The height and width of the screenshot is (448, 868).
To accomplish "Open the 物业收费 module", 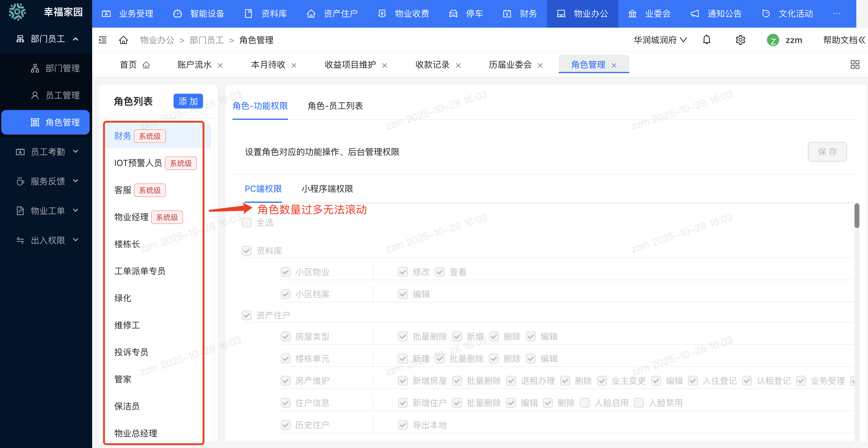I will click(x=411, y=14).
